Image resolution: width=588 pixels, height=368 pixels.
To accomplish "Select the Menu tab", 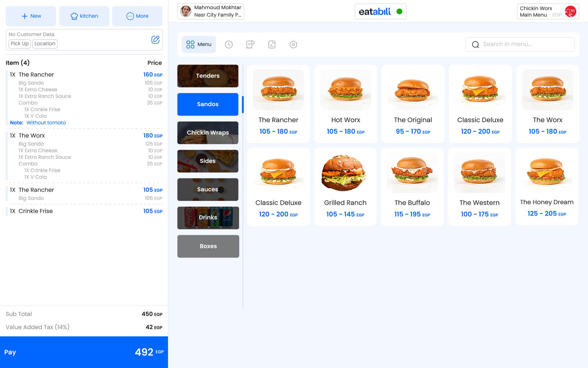I will (199, 45).
